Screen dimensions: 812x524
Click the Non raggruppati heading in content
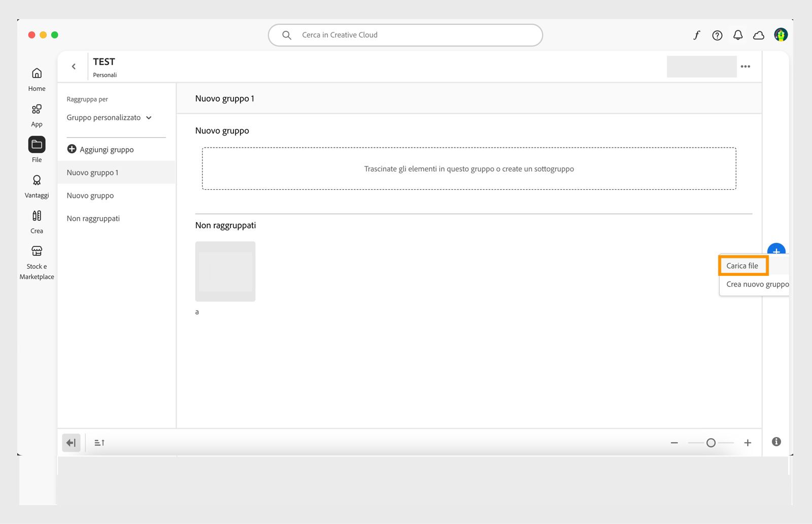point(225,225)
